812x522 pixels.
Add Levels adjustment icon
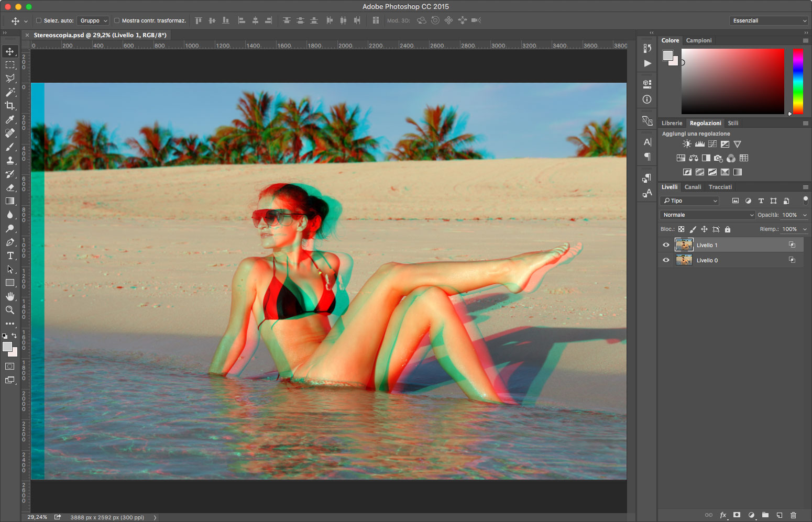pos(699,144)
